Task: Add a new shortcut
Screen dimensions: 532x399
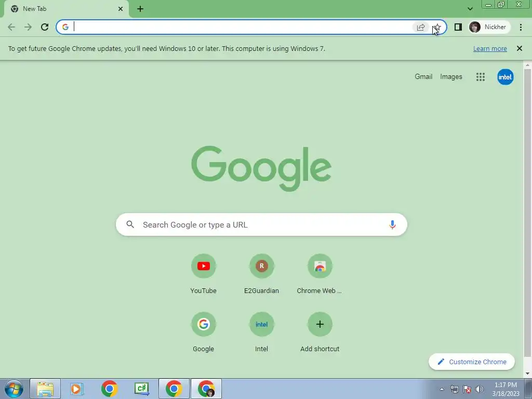Action: 320,332
